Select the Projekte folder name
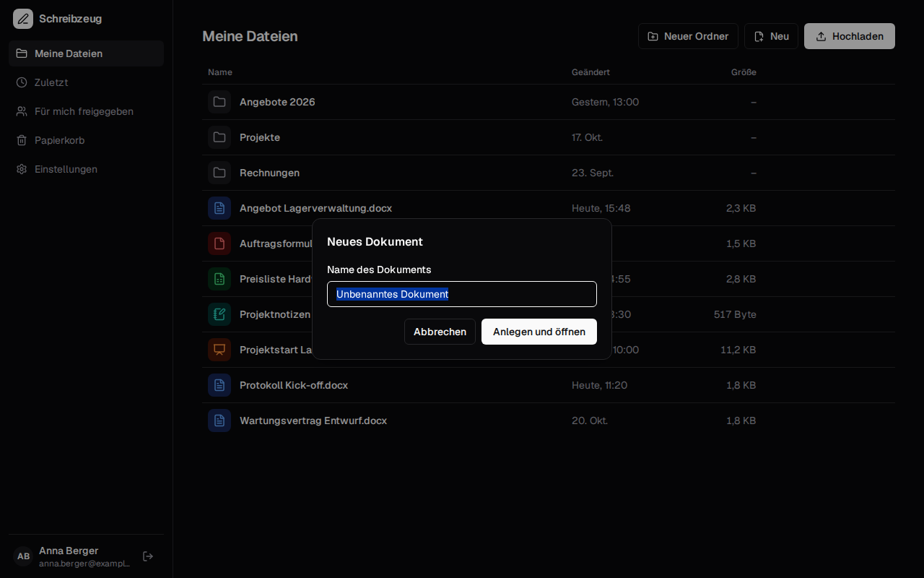Viewport: 924px width, 578px height. 260,137
